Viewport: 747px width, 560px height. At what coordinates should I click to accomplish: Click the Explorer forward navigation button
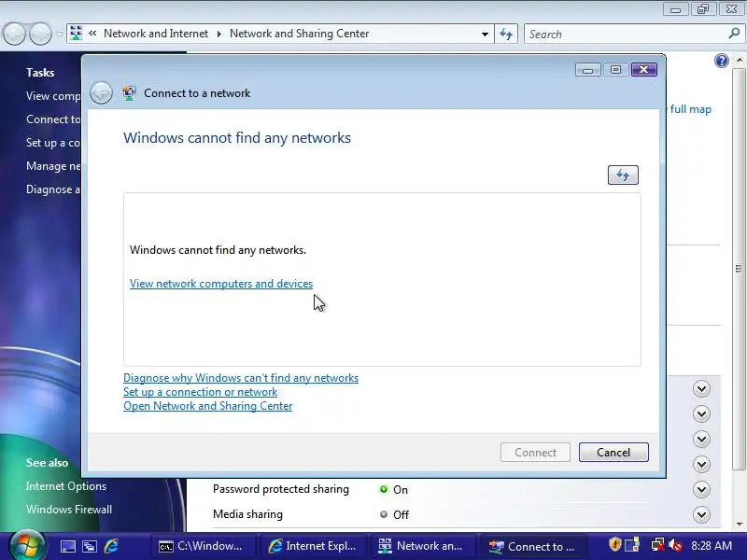(40, 35)
